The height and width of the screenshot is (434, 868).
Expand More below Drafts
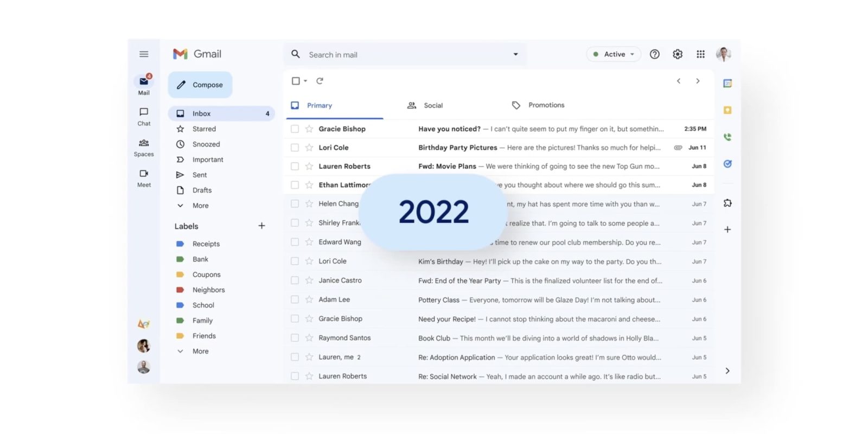tap(200, 206)
